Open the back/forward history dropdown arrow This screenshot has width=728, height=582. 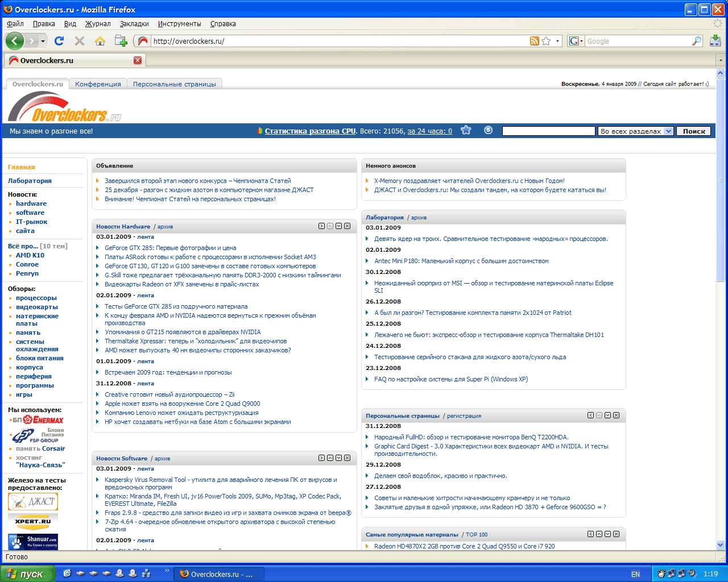pyautogui.click(x=44, y=41)
